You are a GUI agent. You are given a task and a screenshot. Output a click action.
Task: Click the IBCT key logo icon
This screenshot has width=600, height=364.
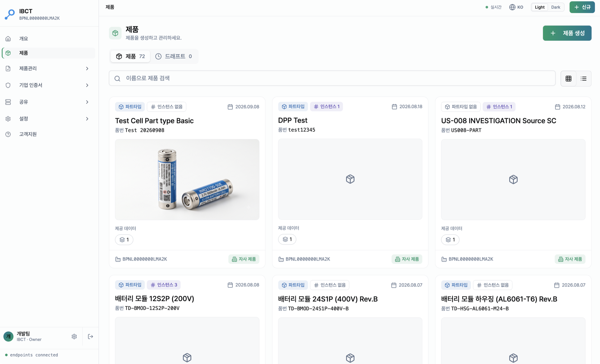10,14
